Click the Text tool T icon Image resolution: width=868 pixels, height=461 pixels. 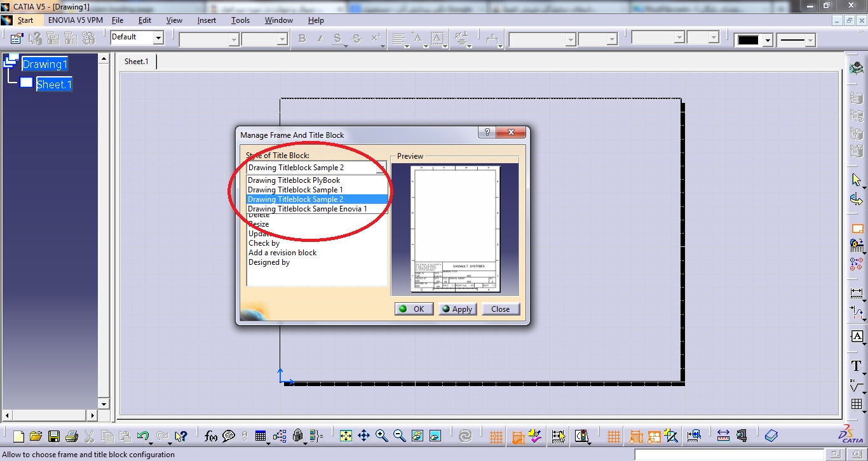857,366
